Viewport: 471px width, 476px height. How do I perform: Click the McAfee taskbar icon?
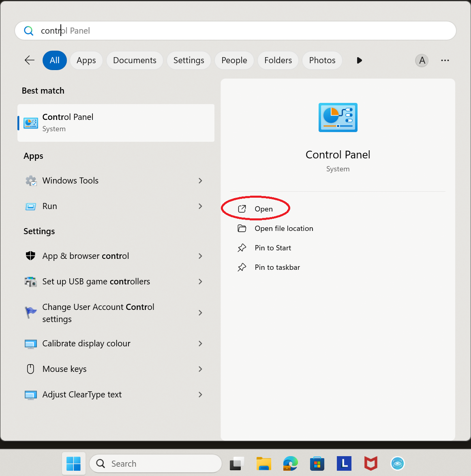click(x=370, y=463)
